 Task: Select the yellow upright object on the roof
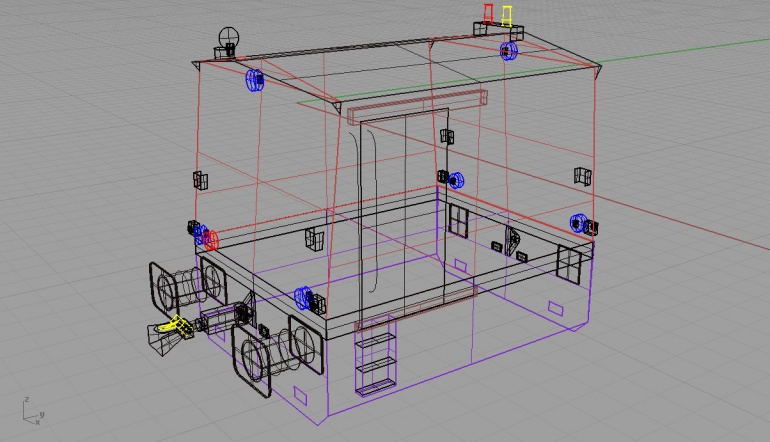tap(507, 16)
